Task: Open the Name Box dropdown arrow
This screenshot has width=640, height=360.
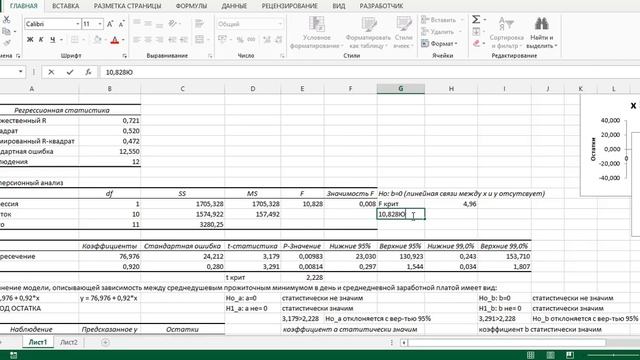Action: point(20,72)
